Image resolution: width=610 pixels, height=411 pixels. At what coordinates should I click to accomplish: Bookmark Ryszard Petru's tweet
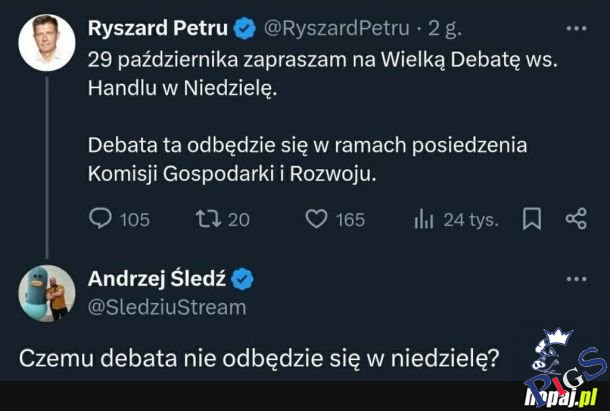pyautogui.click(x=532, y=219)
